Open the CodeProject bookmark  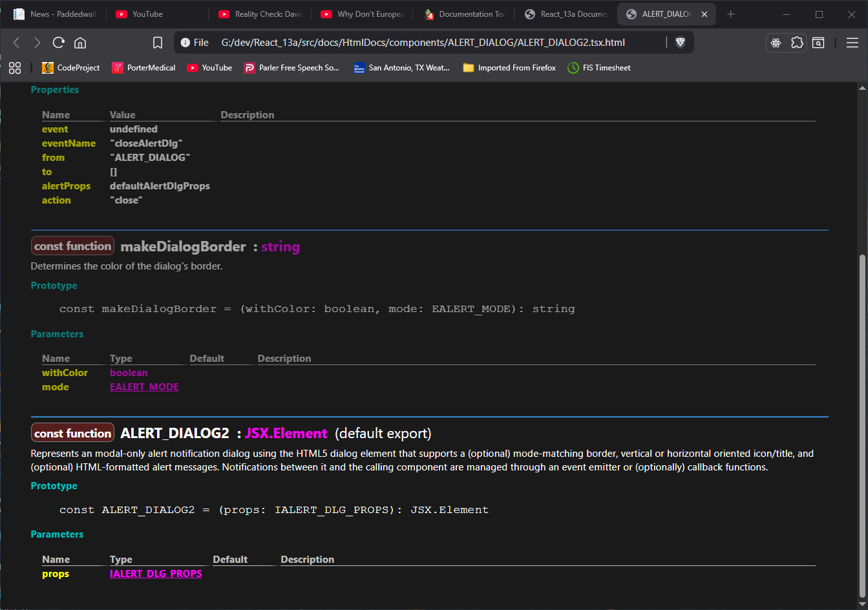(71, 68)
